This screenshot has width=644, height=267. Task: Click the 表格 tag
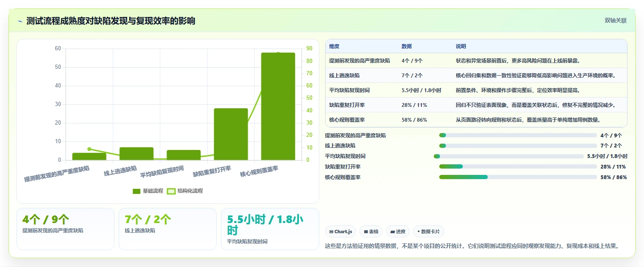click(x=371, y=232)
